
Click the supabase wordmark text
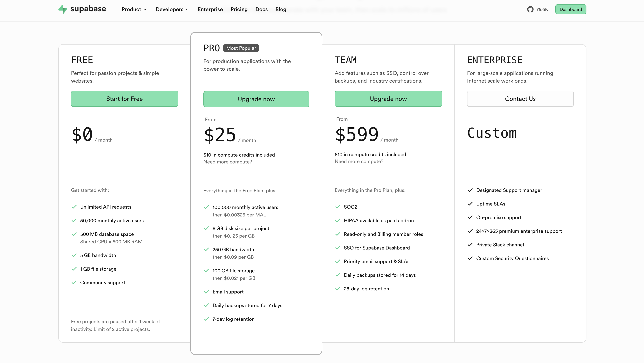[x=88, y=9]
